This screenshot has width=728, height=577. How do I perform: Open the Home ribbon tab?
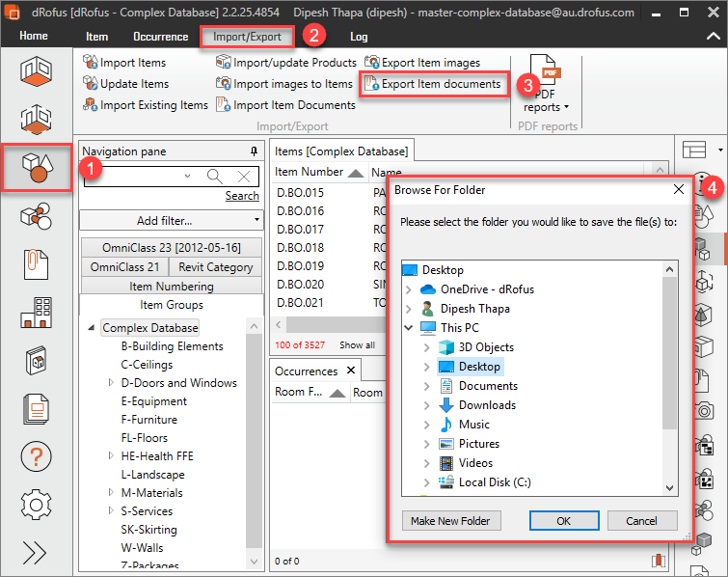pos(34,36)
